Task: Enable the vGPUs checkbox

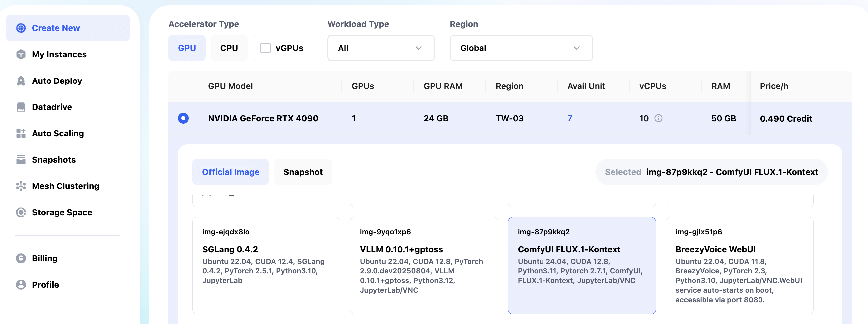Action: click(x=265, y=48)
